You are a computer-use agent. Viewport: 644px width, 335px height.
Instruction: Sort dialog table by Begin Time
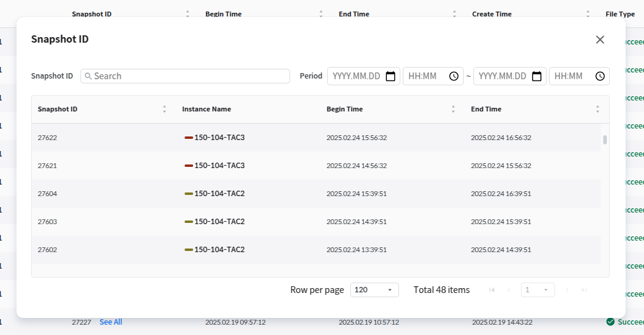[453, 110]
